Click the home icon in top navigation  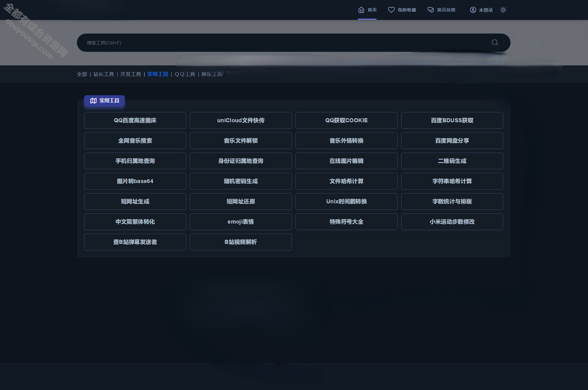tap(361, 10)
